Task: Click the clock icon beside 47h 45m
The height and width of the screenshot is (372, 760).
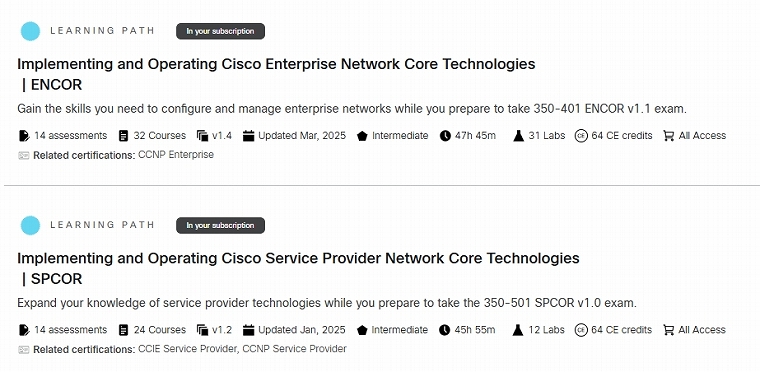Action: [445, 136]
